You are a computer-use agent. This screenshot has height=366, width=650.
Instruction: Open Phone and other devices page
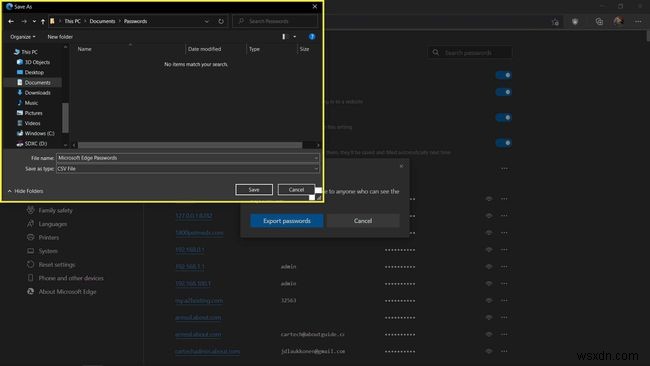[65, 278]
